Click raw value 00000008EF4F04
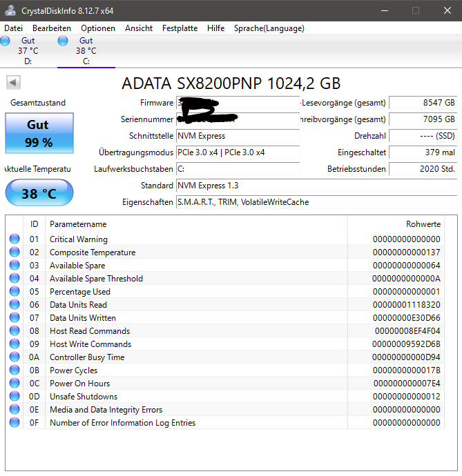462x476 pixels. tap(407, 331)
